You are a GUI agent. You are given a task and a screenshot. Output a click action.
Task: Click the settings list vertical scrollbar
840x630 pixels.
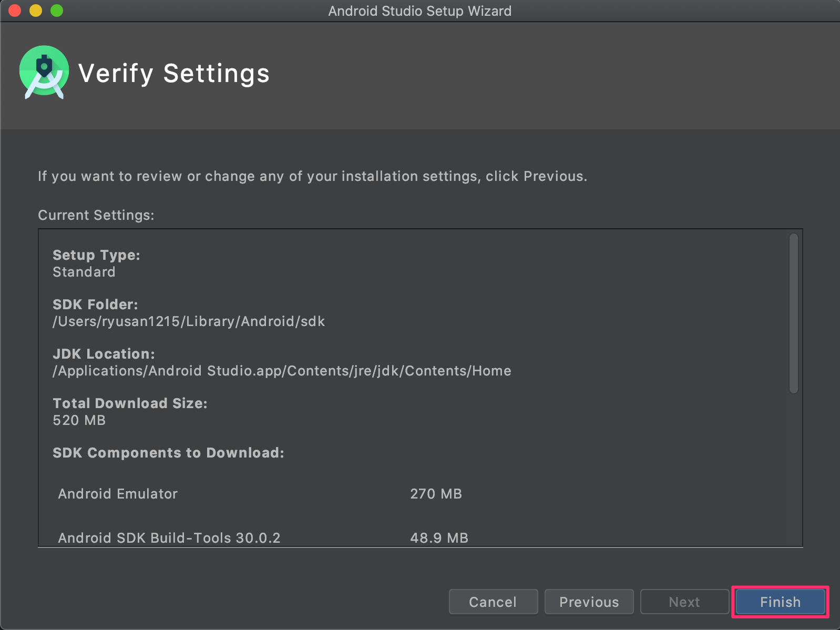click(x=794, y=313)
